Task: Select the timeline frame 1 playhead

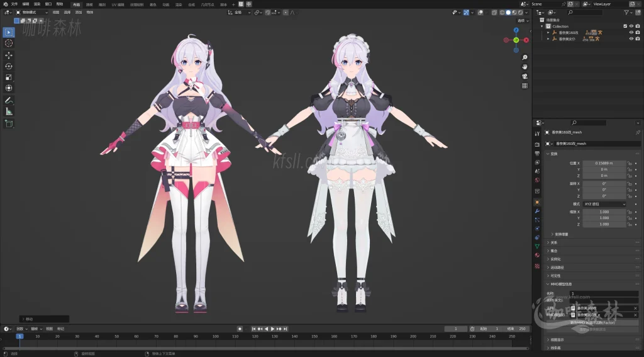Action: pyautogui.click(x=19, y=336)
